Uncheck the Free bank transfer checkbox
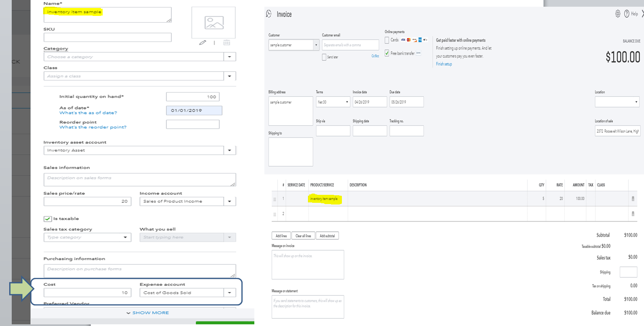Screen dimensions: 644x326 pos(387,54)
